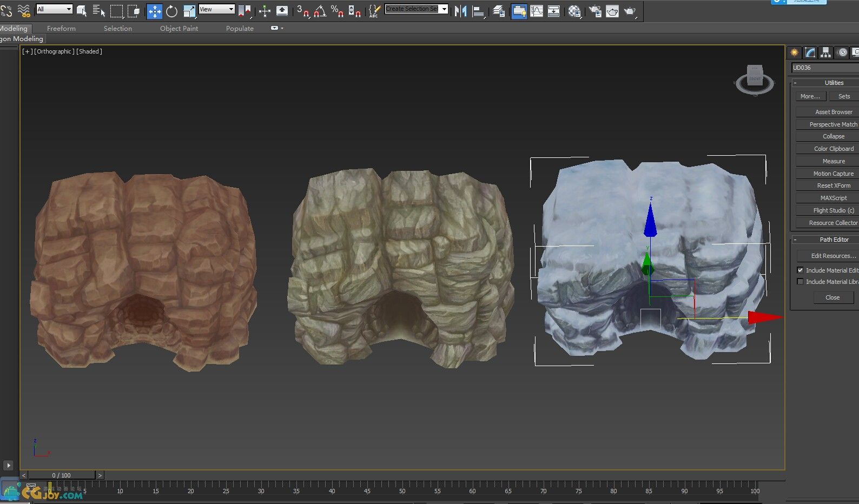
Task: Open the Curve Editor
Action: pyautogui.click(x=537, y=11)
